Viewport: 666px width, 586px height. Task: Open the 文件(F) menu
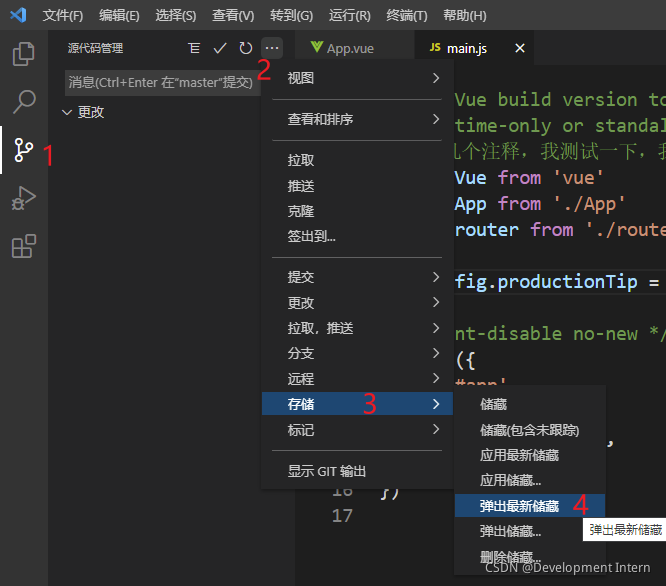62,16
